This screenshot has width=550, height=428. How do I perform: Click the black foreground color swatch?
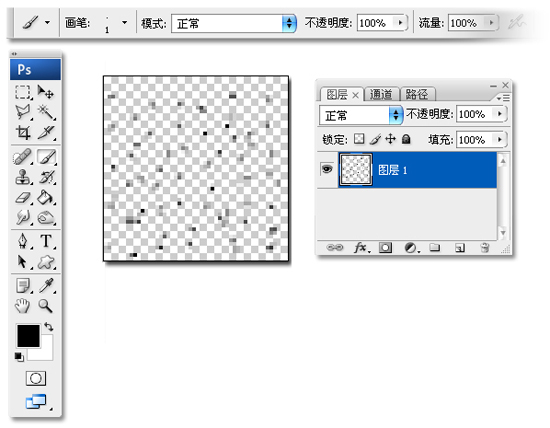pos(28,336)
